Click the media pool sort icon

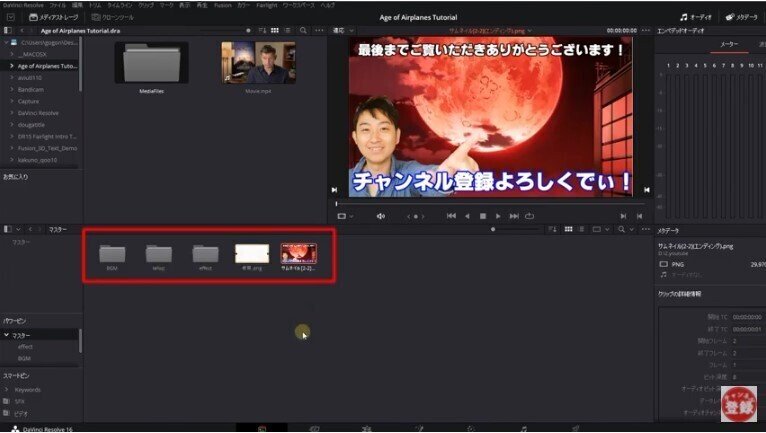(x=553, y=229)
